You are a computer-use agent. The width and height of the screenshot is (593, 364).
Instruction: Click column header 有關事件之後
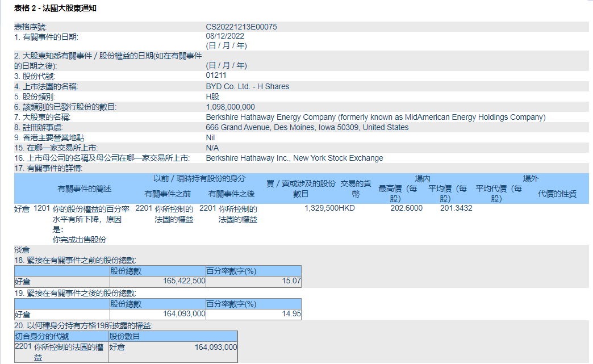(231, 194)
